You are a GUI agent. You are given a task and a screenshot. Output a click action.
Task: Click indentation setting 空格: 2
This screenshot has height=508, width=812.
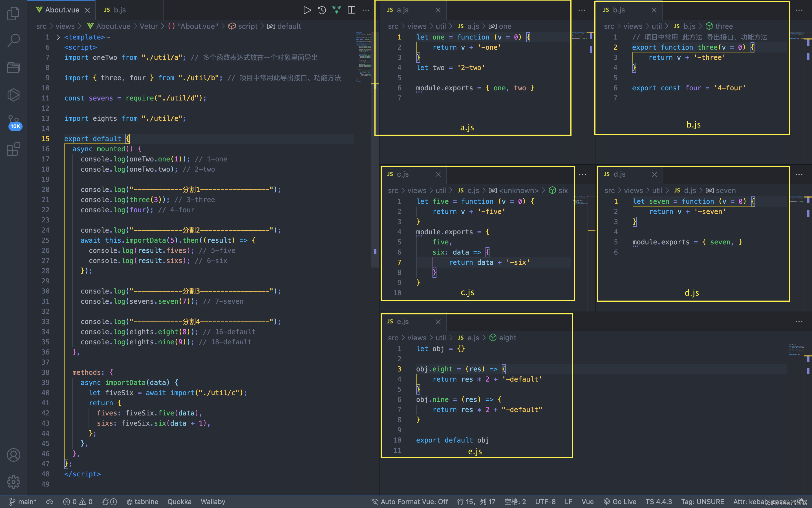(x=515, y=502)
